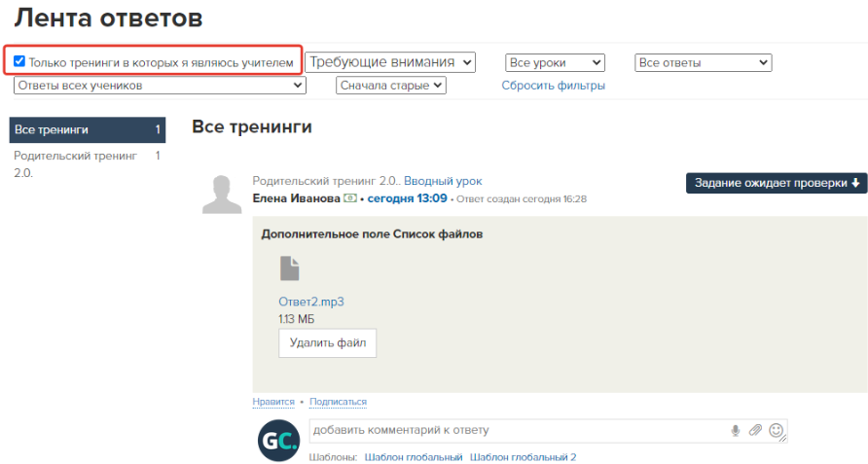
Task: Open the 'Все ответы' dropdown
Action: pyautogui.click(x=703, y=62)
